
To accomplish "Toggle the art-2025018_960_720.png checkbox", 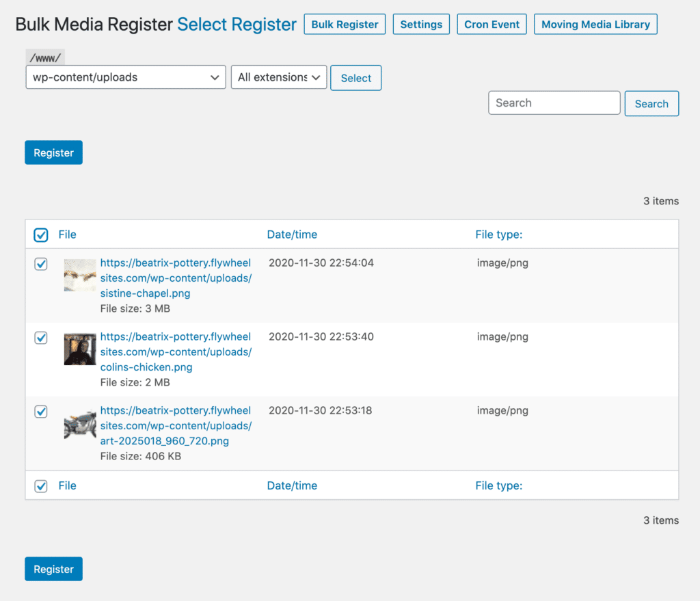I will click(x=40, y=412).
